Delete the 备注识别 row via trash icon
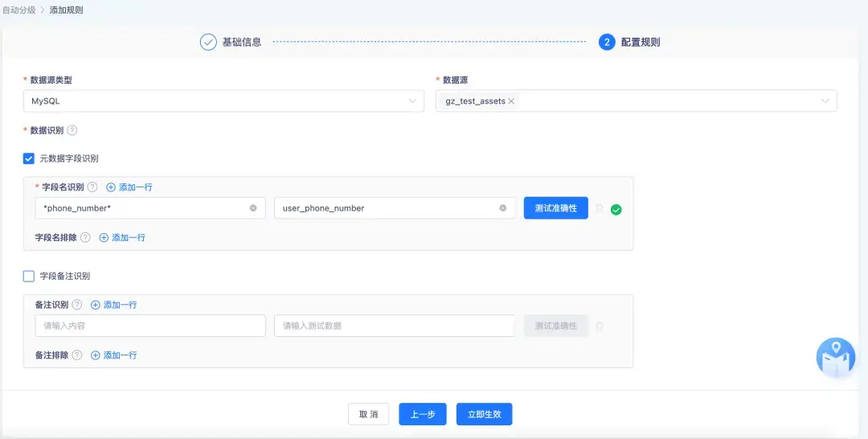Screen dimensions: 868x439 pos(599,326)
